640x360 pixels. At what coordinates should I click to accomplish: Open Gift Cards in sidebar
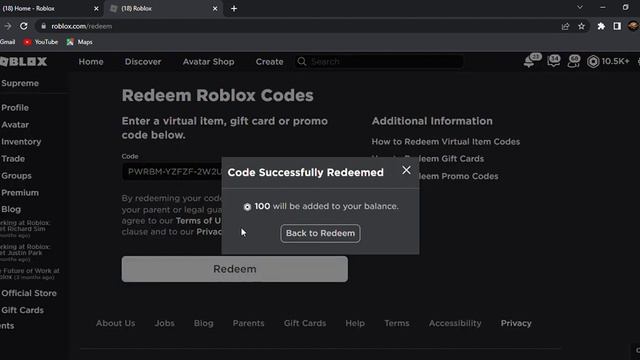(22, 310)
